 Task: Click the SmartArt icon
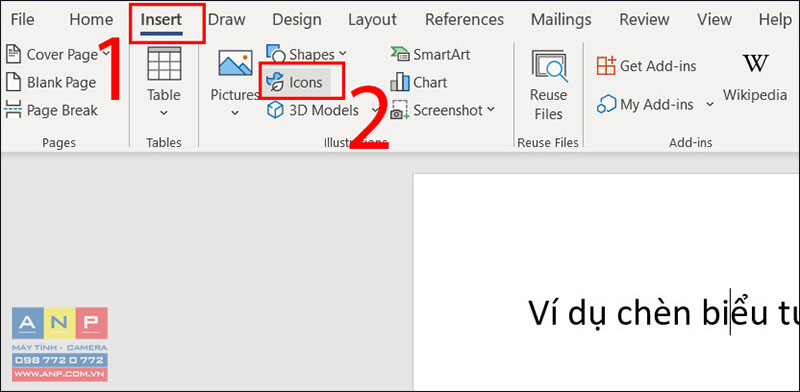pos(400,54)
